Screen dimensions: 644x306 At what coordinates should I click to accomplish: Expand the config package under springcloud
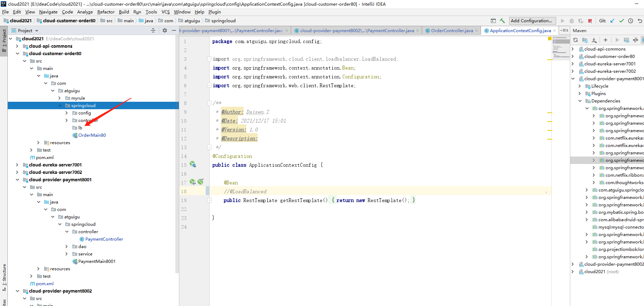(x=67, y=113)
